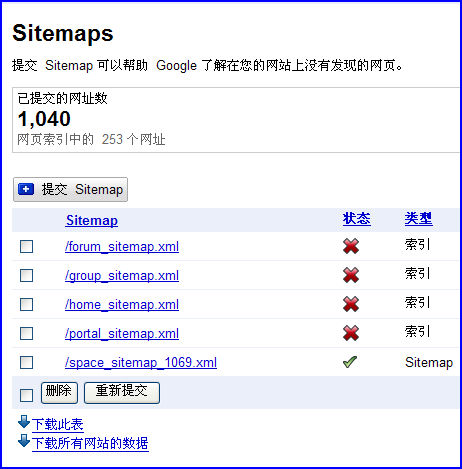Tick the /home_sitemap.xml checkbox

click(26, 304)
